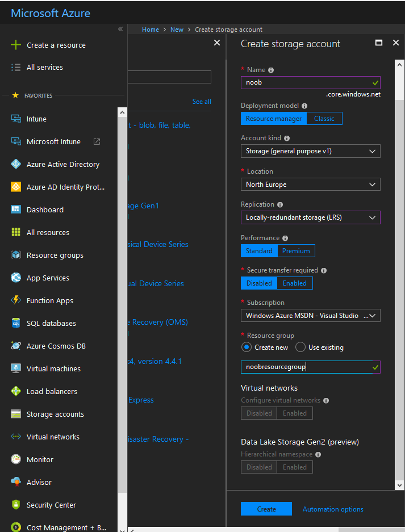Switch deployment model to Classic

point(324,119)
